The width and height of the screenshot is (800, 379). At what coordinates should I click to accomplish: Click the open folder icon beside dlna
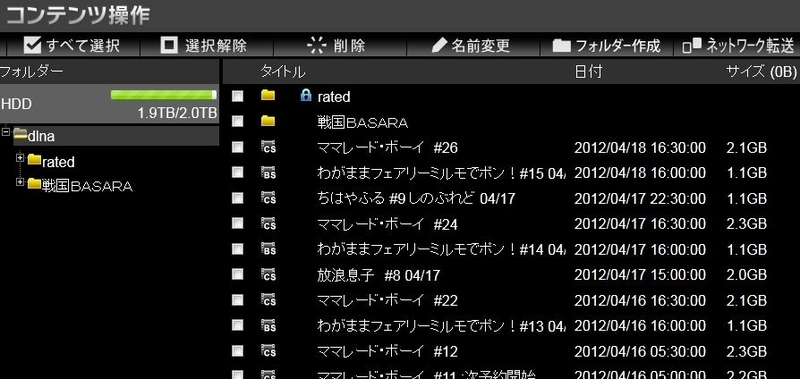tap(20, 134)
